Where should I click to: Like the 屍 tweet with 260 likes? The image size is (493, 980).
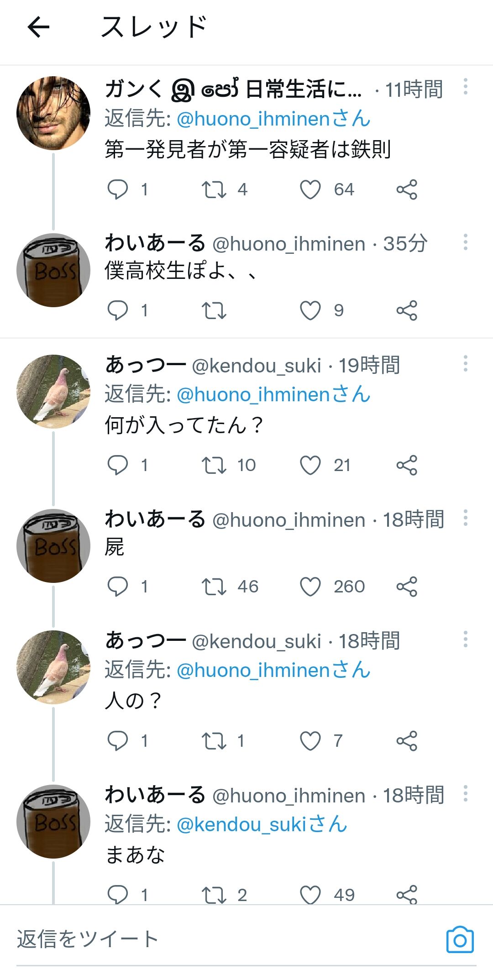(310, 587)
